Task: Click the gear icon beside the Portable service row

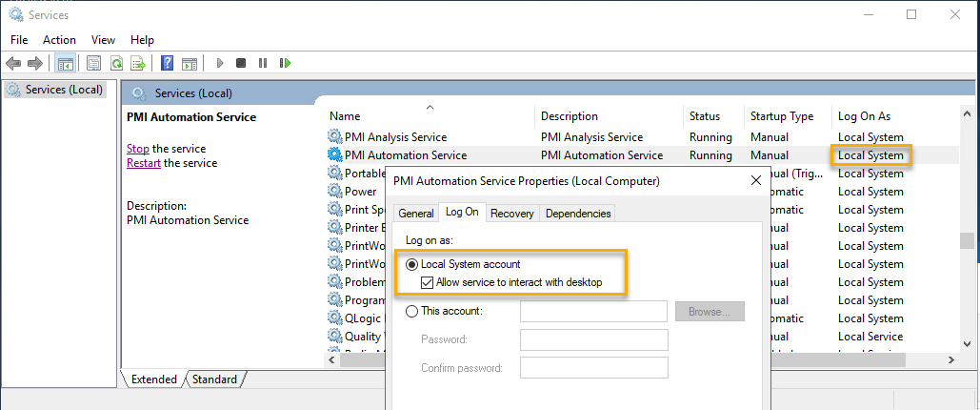Action: click(335, 173)
